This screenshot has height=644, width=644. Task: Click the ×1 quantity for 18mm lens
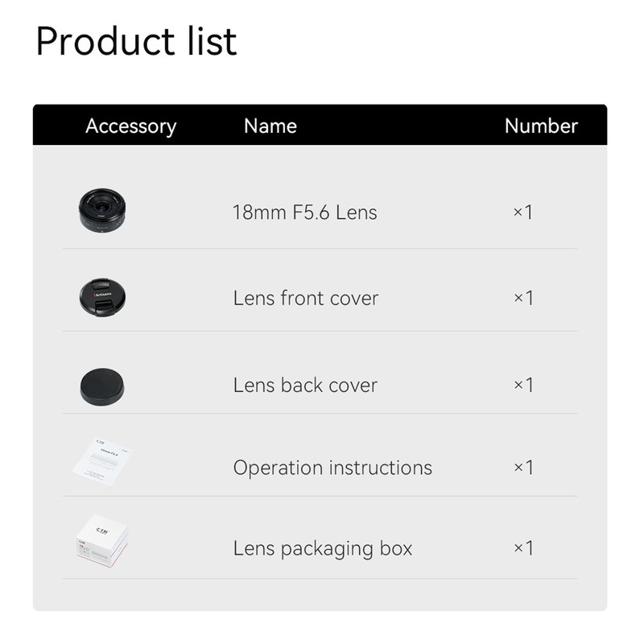[x=523, y=213]
